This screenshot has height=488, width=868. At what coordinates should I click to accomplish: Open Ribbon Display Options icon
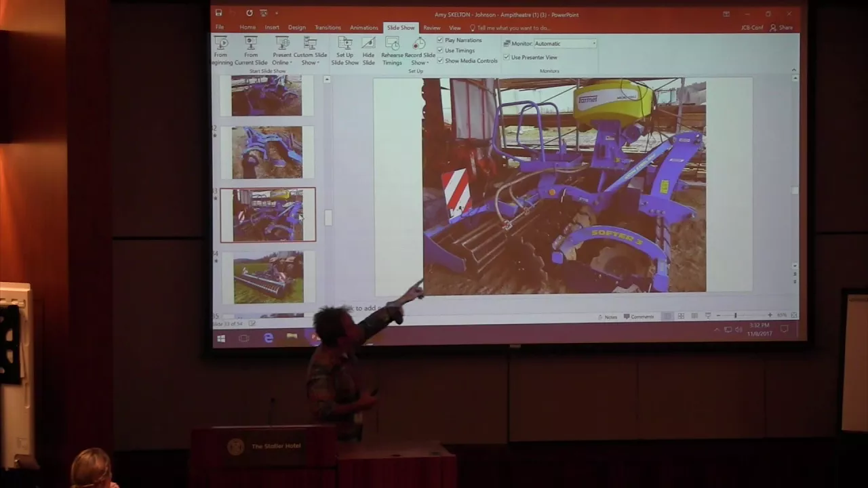pos(726,14)
